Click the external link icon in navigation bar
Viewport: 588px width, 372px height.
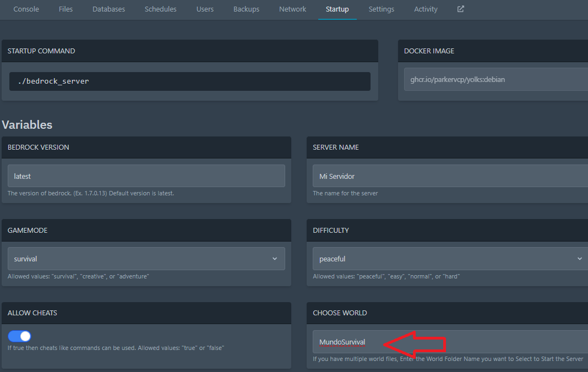click(461, 9)
